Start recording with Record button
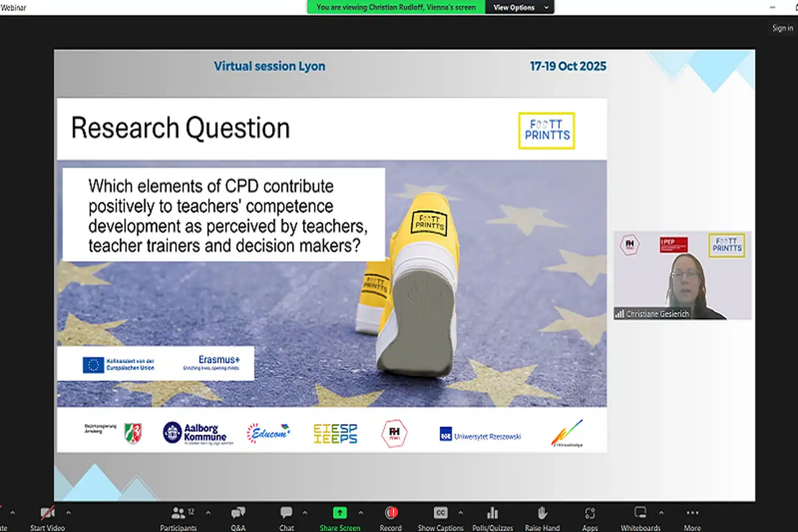798x532 pixels. point(391,513)
